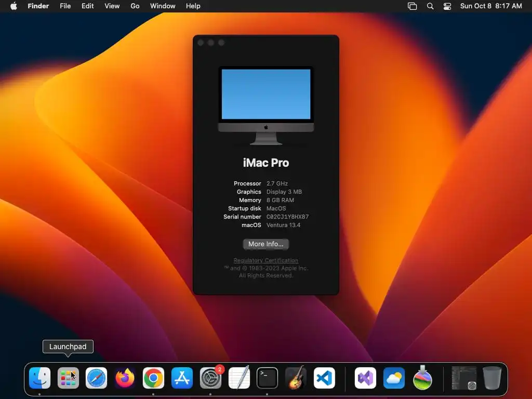The width and height of the screenshot is (532, 399).
Task: Click the iMac Pro title text
Action: tap(266, 163)
